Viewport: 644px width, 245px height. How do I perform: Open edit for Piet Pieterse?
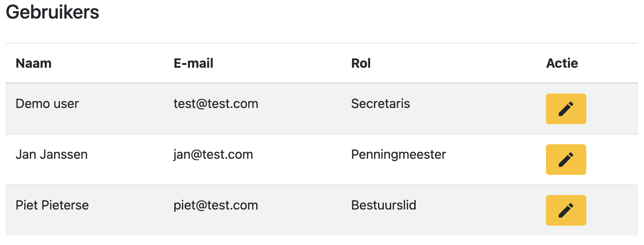click(566, 210)
